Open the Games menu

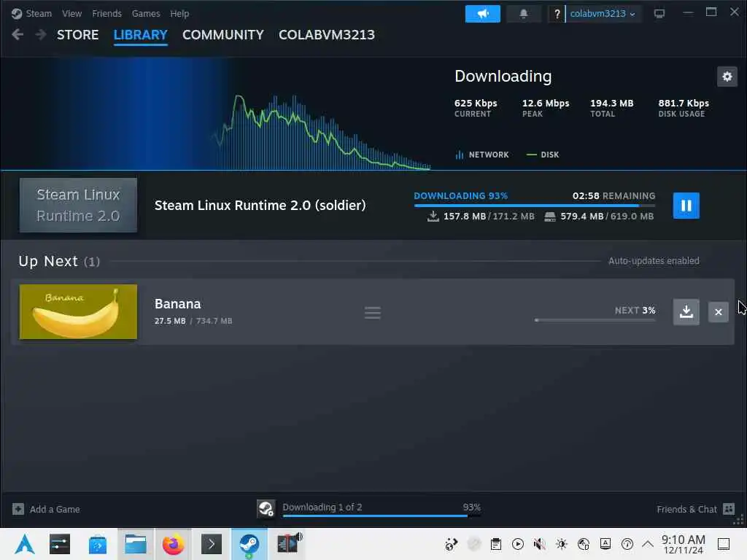[x=146, y=14]
